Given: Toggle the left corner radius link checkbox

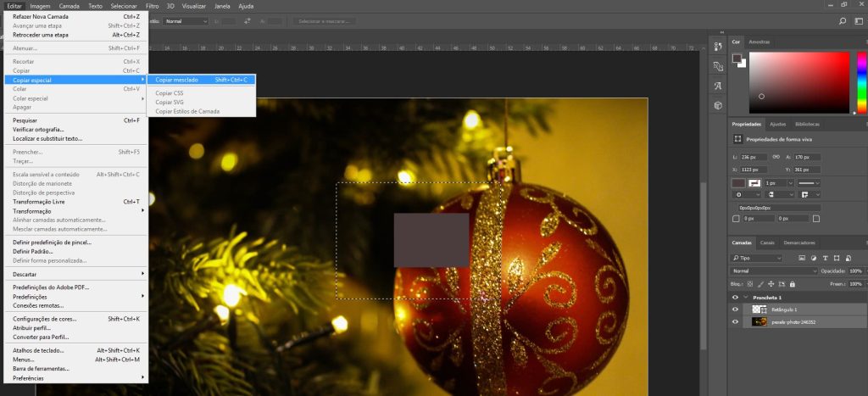Looking at the screenshot, I should [x=737, y=219].
